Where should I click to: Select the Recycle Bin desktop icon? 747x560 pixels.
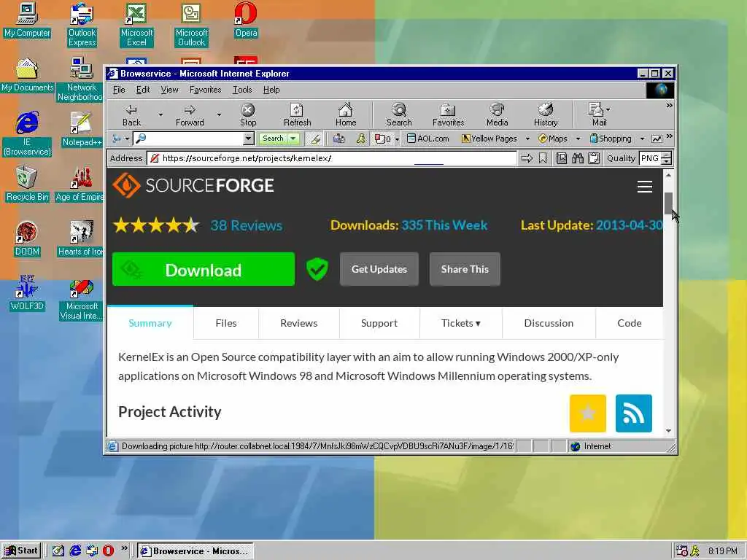point(27,184)
